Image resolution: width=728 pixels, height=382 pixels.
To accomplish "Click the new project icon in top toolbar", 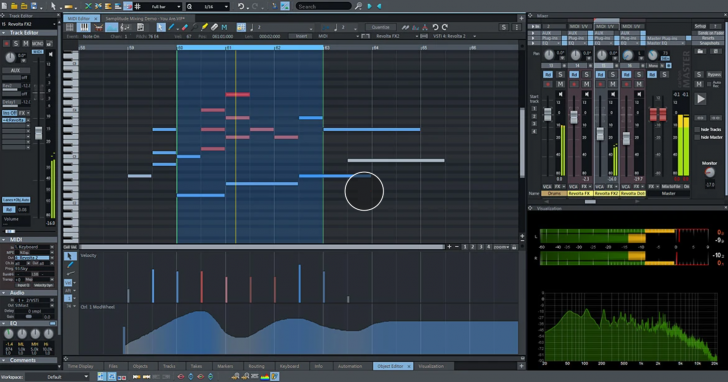I will click(5, 6).
